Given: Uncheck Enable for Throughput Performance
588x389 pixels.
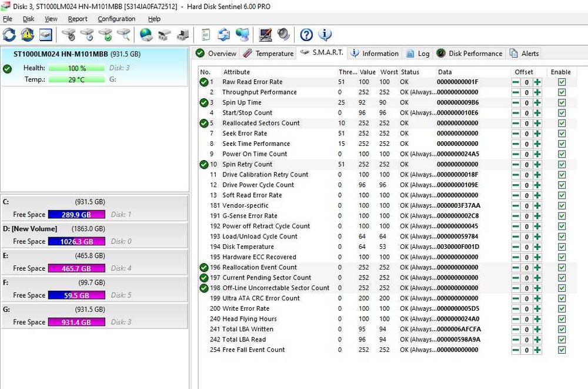Looking at the screenshot, I should 562,92.
